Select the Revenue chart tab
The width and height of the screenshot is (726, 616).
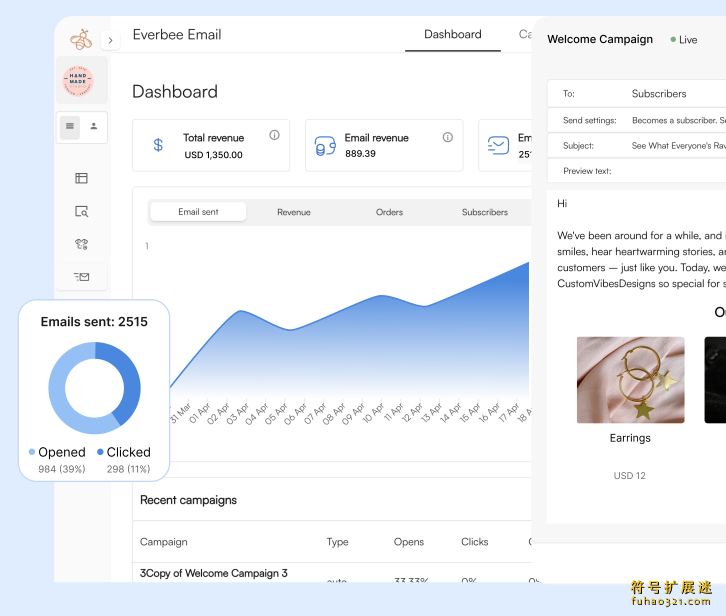point(294,212)
